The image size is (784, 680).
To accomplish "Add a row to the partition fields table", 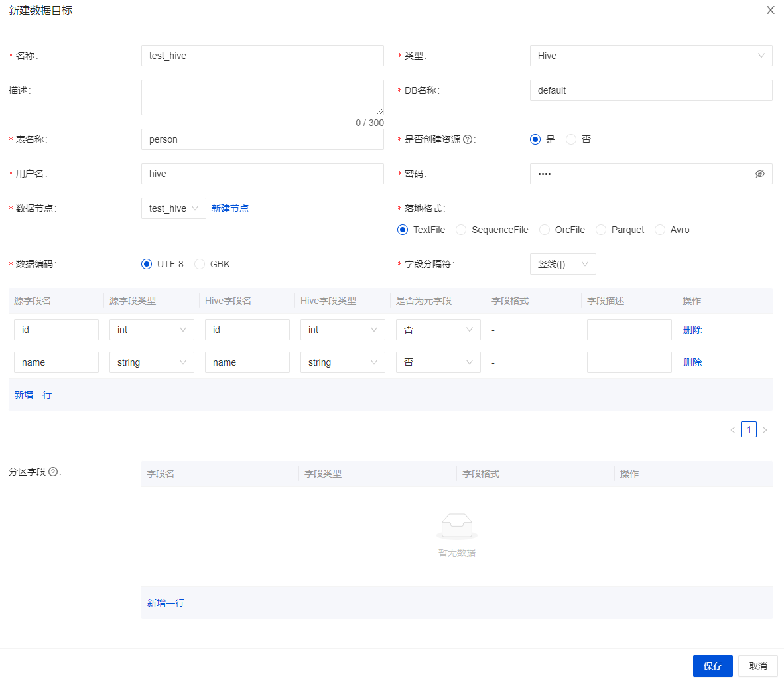I will pyautogui.click(x=166, y=603).
